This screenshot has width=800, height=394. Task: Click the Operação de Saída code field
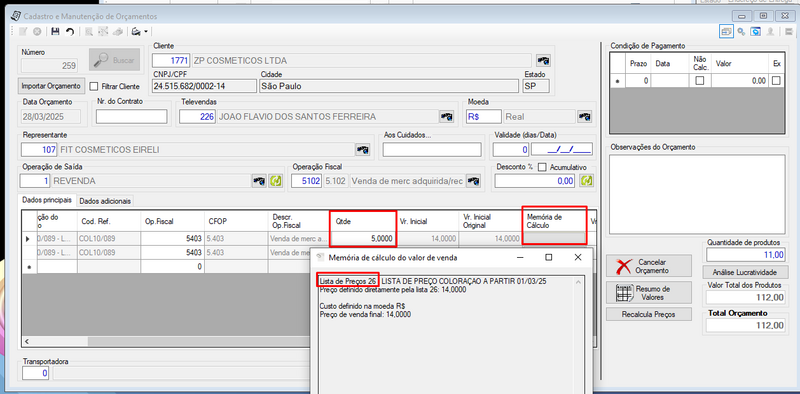tap(35, 181)
